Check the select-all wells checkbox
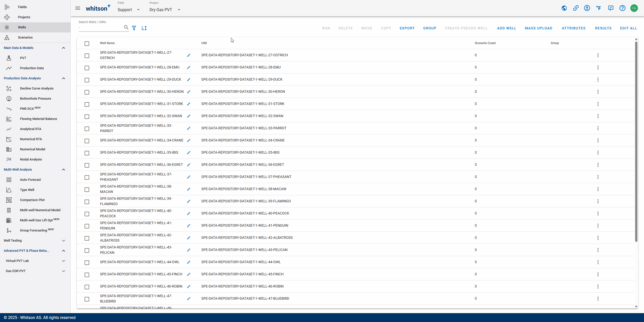644x322 pixels. 87,44
